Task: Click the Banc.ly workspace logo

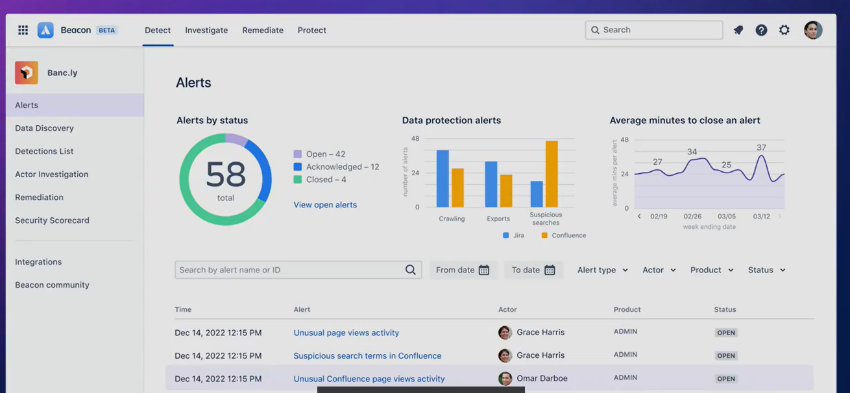Action: pos(27,73)
